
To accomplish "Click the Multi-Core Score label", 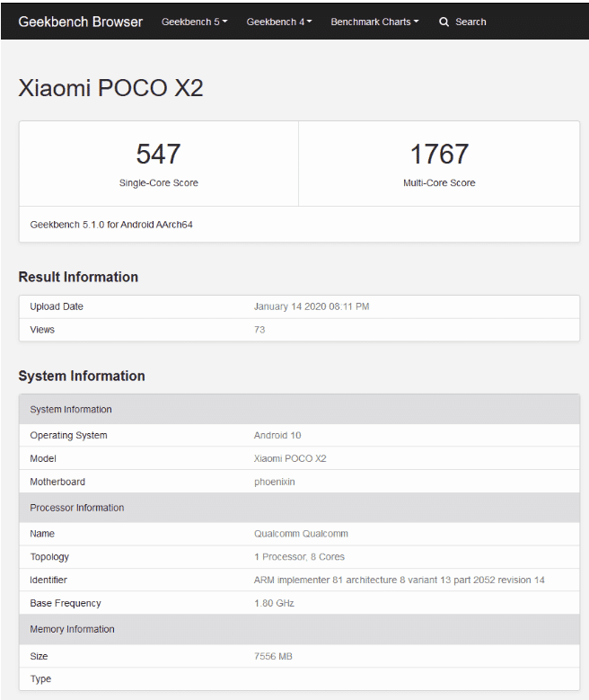I will (x=439, y=182).
